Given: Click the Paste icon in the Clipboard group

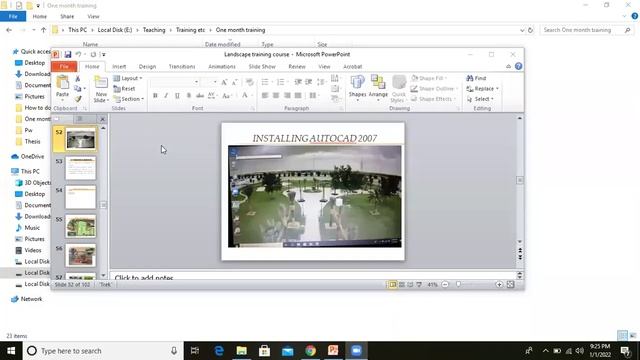Looking at the screenshot, I should point(62,83).
